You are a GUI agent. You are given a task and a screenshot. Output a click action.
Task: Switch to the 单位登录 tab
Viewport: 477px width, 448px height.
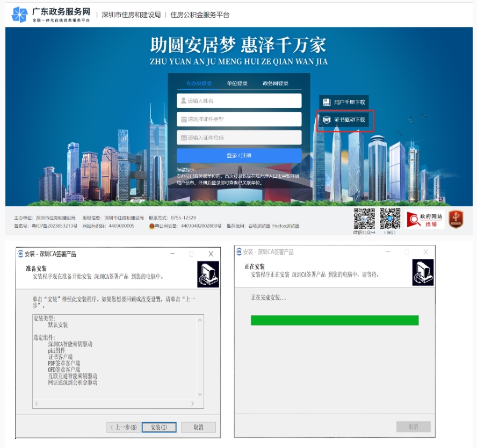coord(237,83)
